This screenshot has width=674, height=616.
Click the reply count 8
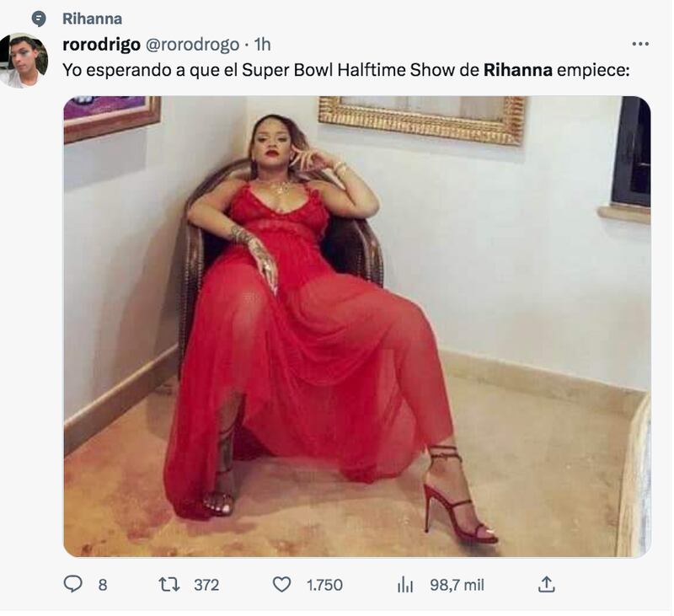(x=103, y=584)
